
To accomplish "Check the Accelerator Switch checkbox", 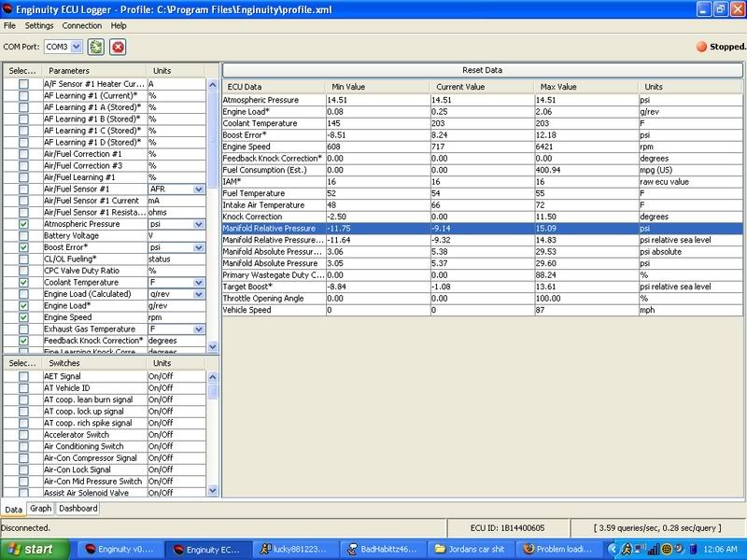I will click(x=23, y=435).
